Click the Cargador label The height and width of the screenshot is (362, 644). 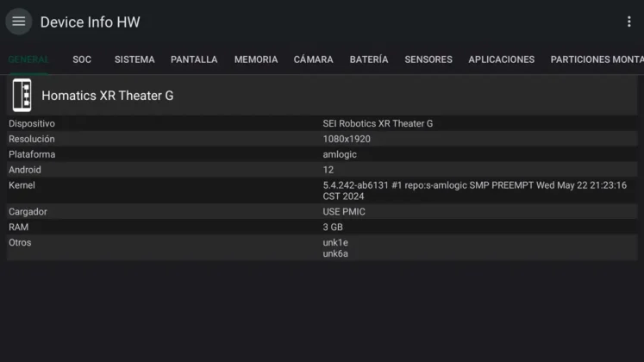(28, 212)
